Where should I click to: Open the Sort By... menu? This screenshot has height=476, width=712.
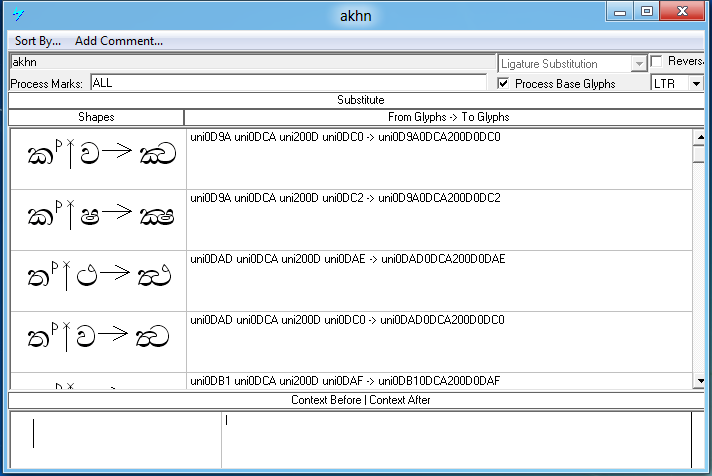point(38,41)
